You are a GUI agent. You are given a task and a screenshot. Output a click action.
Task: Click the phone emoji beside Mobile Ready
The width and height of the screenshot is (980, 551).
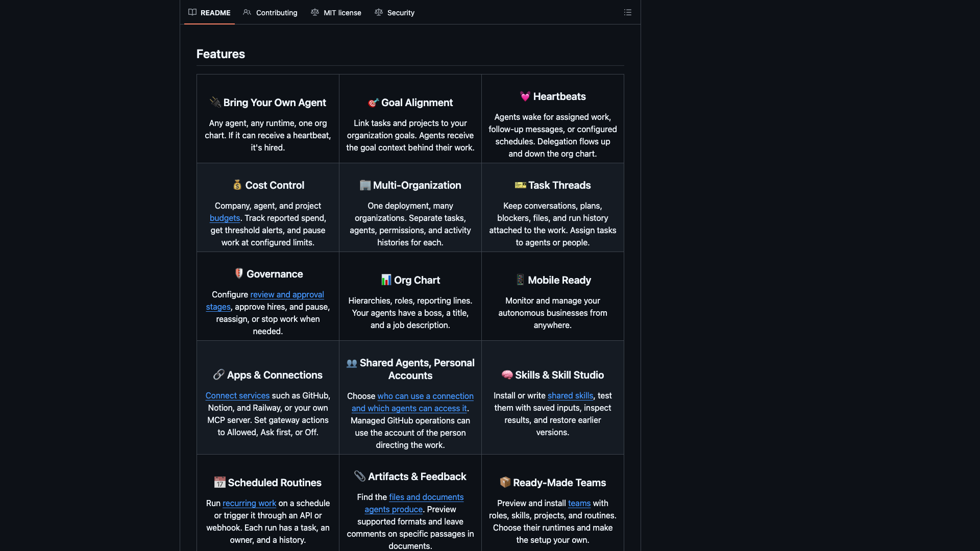pos(520,280)
